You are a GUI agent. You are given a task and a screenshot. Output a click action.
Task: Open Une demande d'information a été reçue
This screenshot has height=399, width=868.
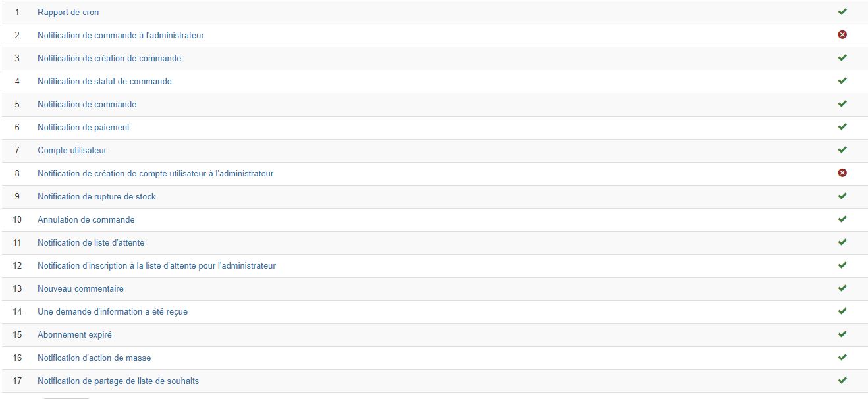[112, 312]
